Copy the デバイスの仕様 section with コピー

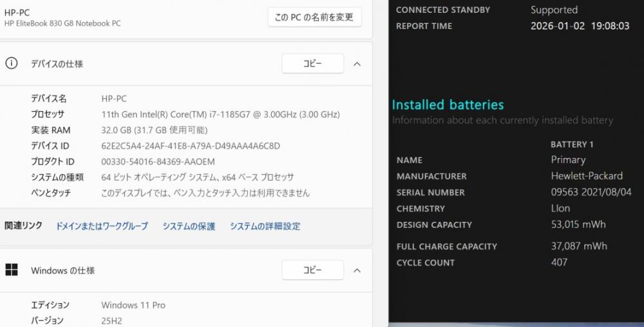click(312, 64)
